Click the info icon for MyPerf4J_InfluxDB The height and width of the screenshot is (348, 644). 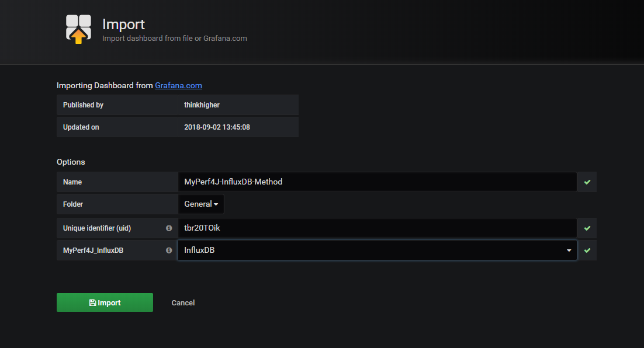pyautogui.click(x=169, y=250)
